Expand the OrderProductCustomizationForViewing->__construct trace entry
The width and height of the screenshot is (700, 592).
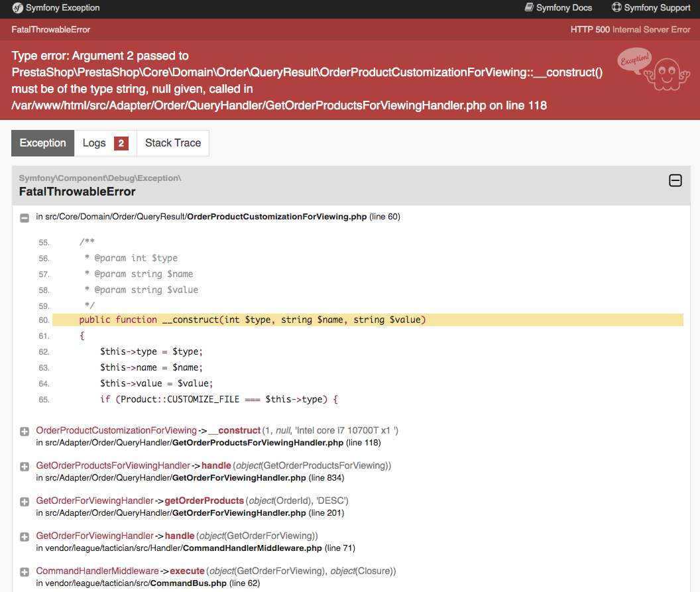(25, 432)
